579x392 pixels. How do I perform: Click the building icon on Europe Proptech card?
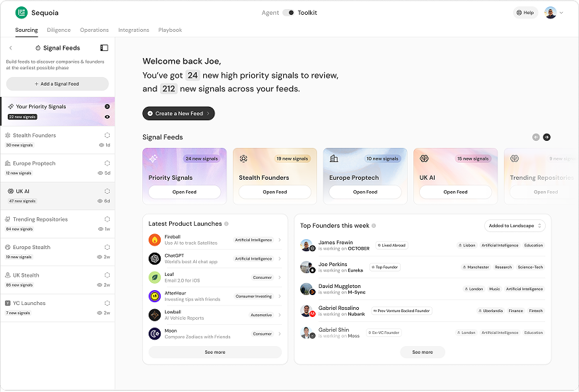334,158
